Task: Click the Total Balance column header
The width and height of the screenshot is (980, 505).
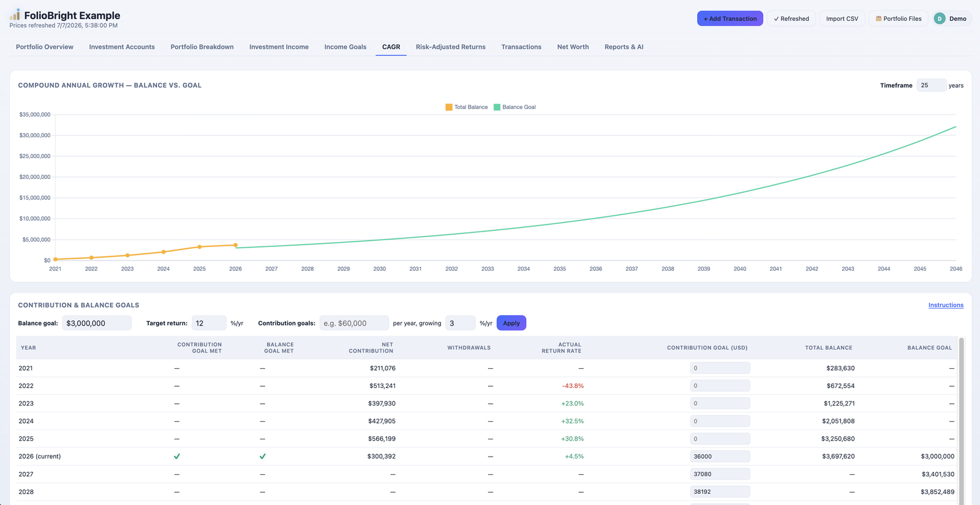Action: (x=829, y=347)
